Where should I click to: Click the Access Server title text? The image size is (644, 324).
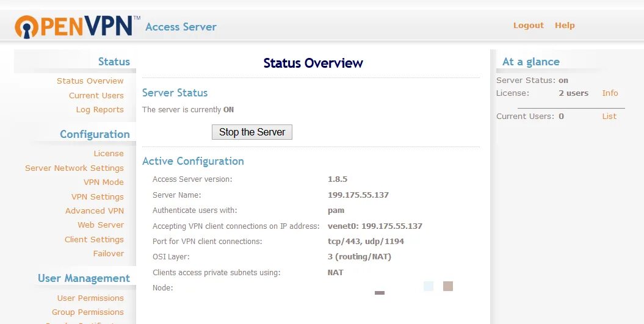pyautogui.click(x=181, y=27)
